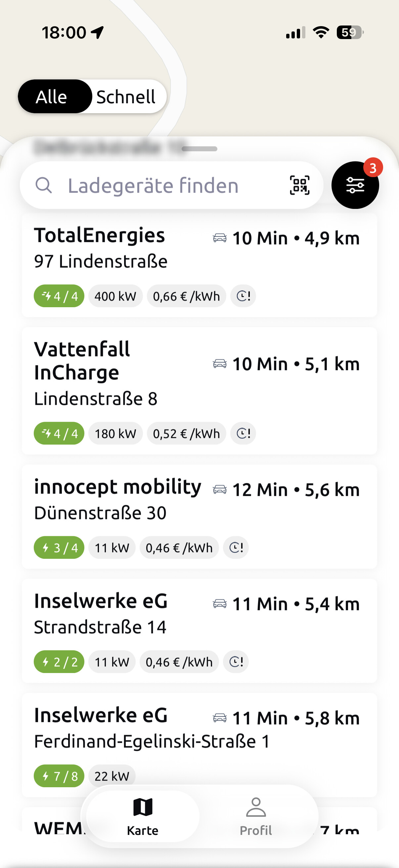Tap the Vattenfall InCharge hours warning icon
Image resolution: width=399 pixels, height=868 pixels.
tap(243, 433)
